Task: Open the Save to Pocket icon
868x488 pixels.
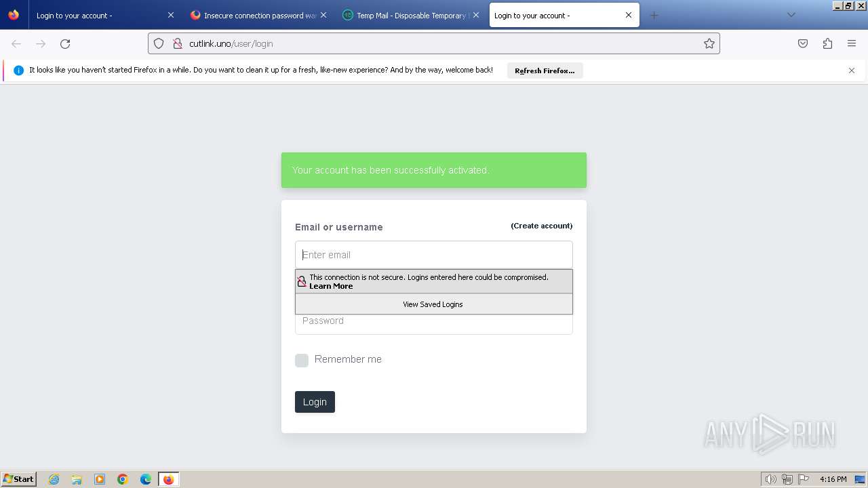Action: [803, 43]
